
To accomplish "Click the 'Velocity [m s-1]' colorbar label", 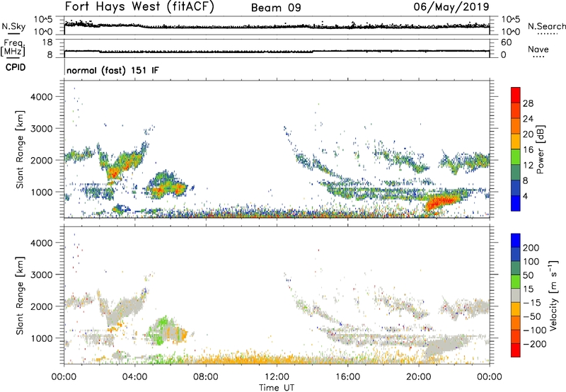I will [x=553, y=295].
